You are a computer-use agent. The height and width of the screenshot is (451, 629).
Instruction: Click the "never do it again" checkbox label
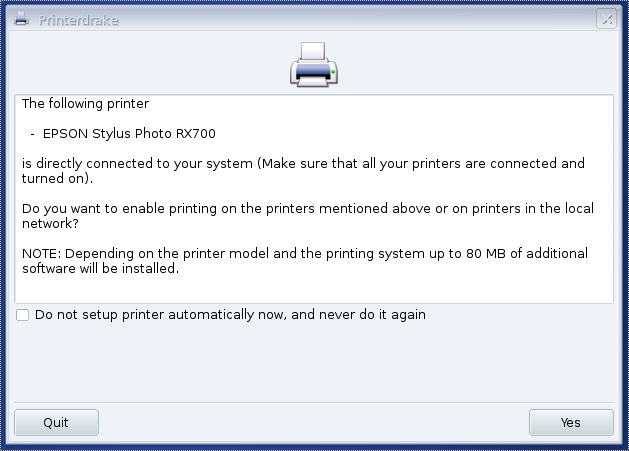[230, 315]
